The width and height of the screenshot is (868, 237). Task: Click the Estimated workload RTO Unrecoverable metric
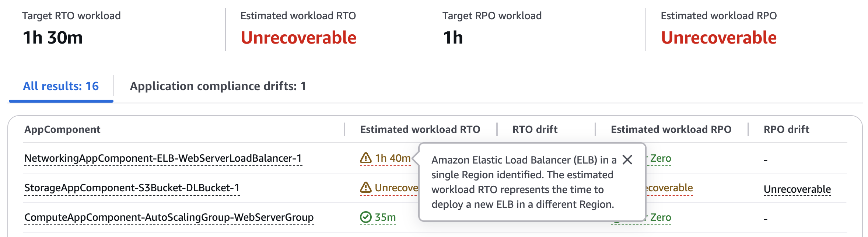point(298,37)
